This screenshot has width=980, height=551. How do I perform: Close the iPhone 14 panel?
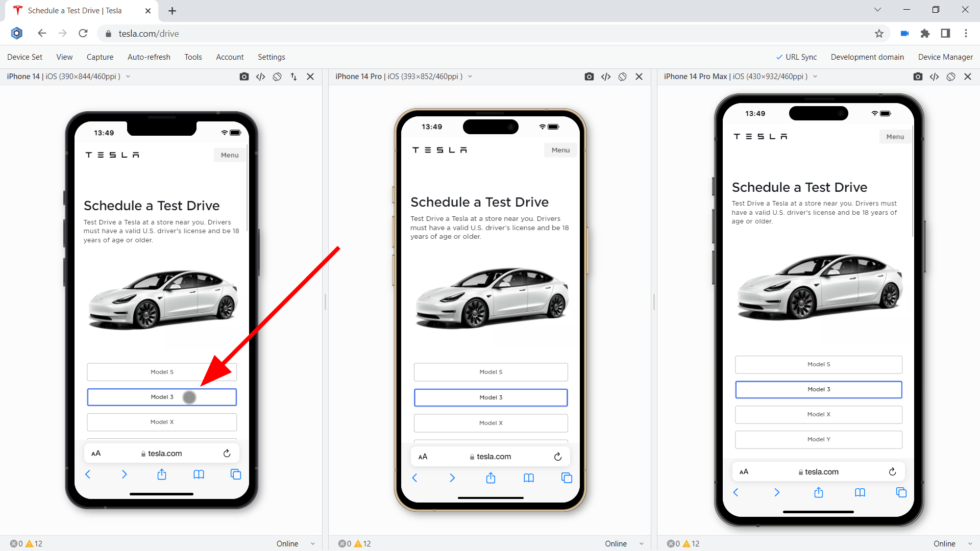coord(310,77)
